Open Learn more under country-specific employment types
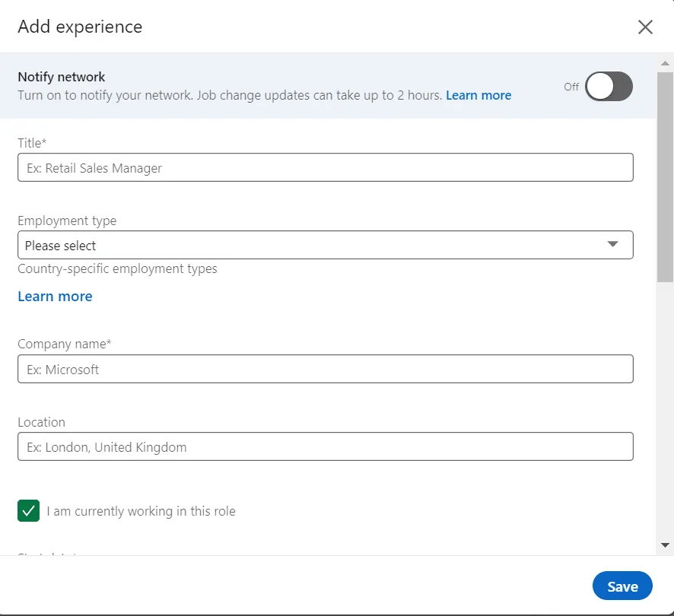 pos(55,297)
